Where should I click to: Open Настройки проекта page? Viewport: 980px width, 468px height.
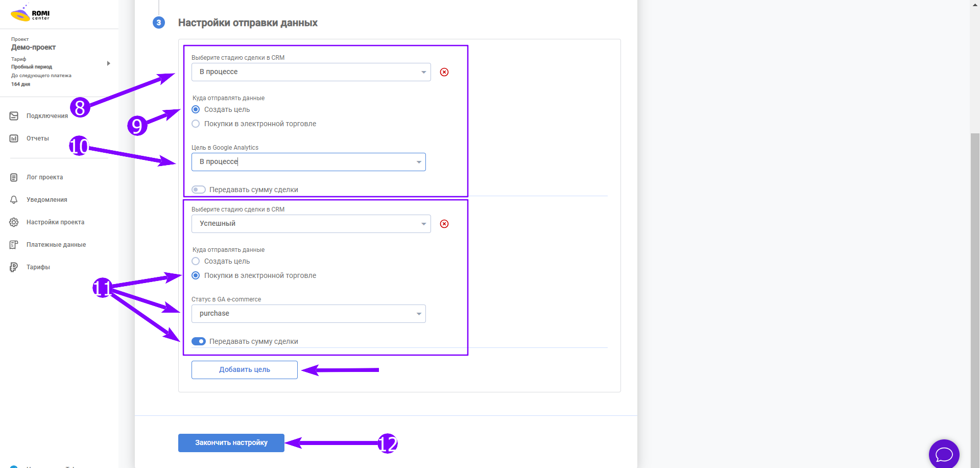(56, 222)
